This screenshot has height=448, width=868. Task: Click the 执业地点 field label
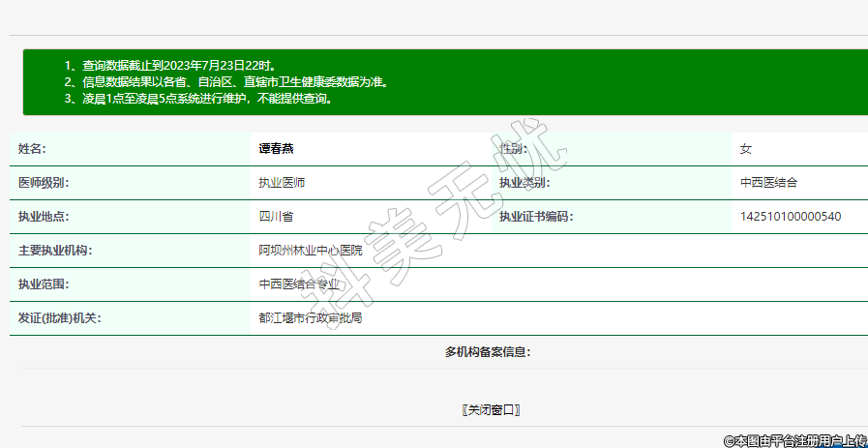pyautogui.click(x=44, y=217)
